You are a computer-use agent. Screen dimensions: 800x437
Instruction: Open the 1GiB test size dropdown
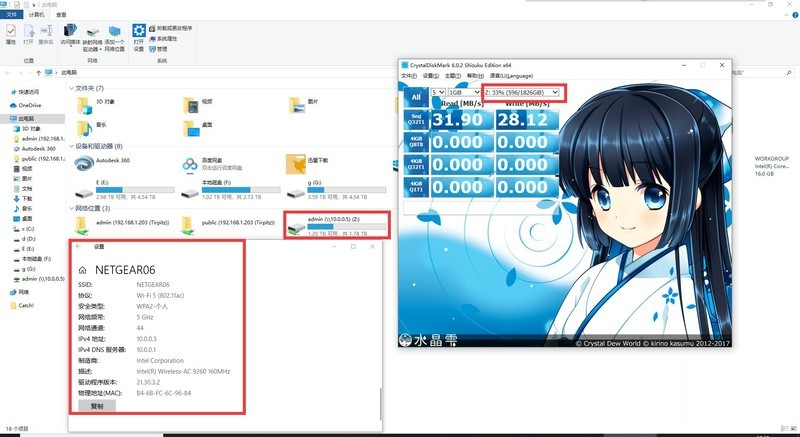pos(464,92)
